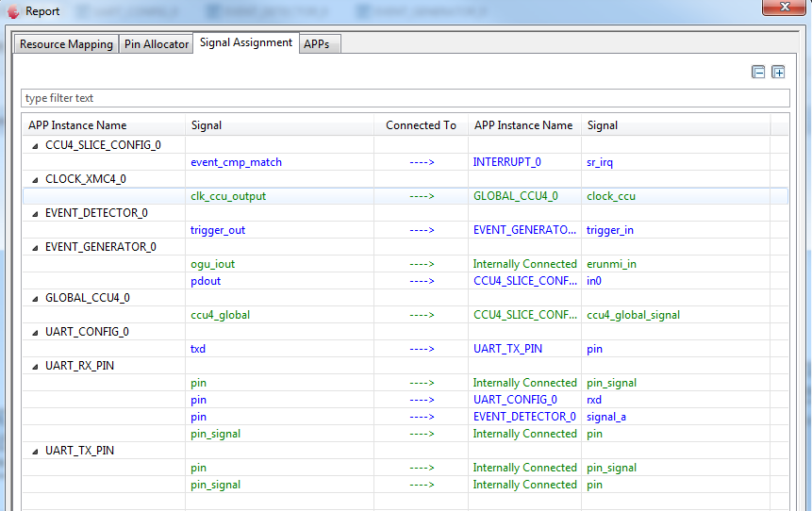Collapse the GLOBAL_CCU4_0 tree node
This screenshot has width=812, height=511.
tap(35, 299)
